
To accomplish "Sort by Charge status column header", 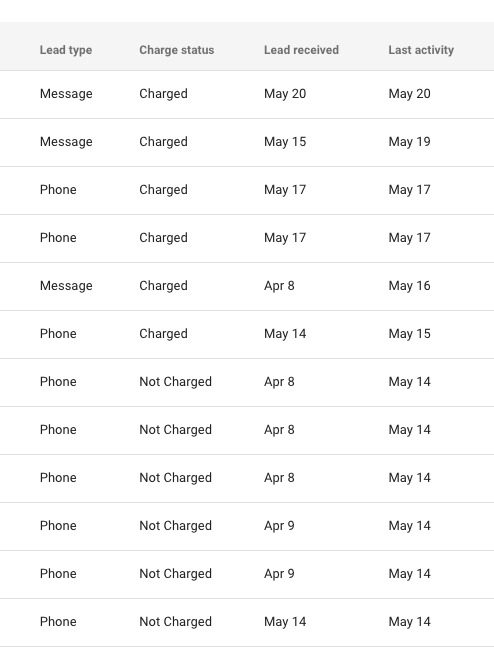I will tap(177, 50).
